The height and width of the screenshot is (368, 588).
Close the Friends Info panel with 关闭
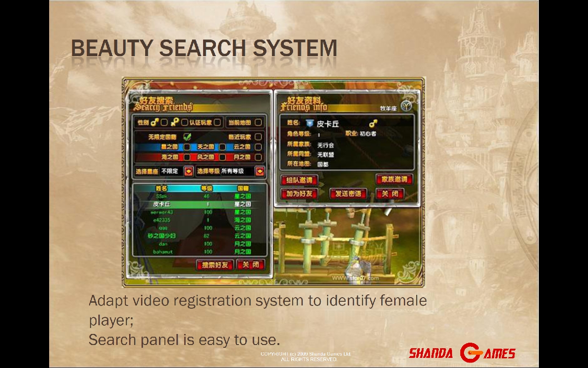coord(390,194)
